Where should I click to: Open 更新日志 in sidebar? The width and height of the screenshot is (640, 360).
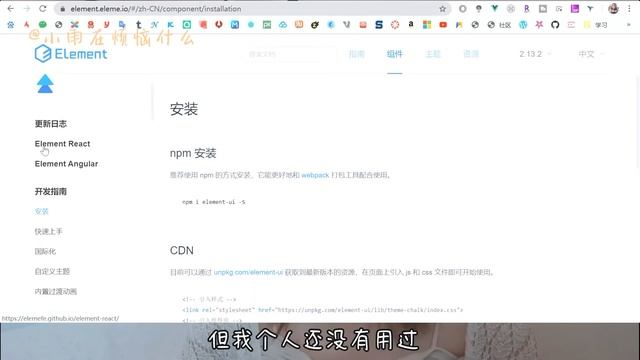pyautogui.click(x=51, y=124)
